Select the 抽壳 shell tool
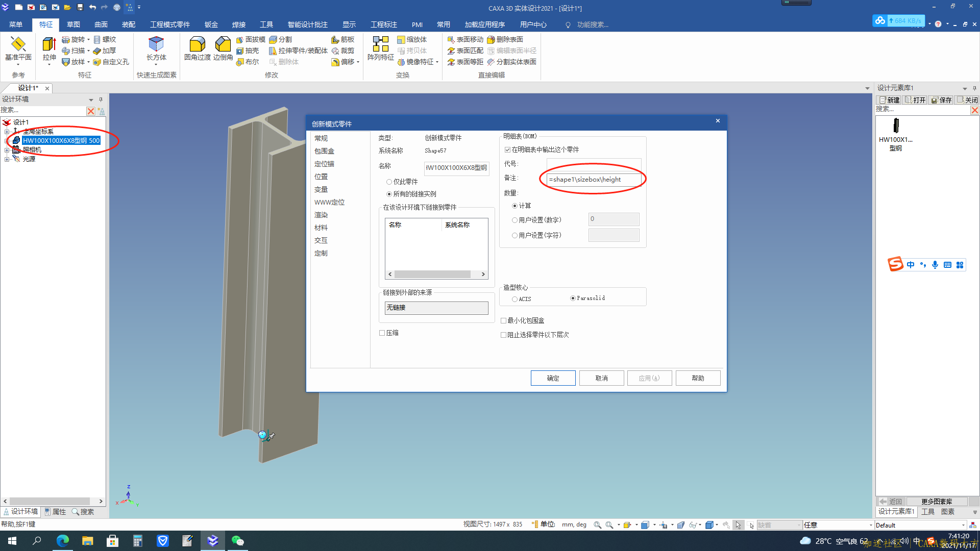This screenshot has width=980, height=551. coord(248,51)
